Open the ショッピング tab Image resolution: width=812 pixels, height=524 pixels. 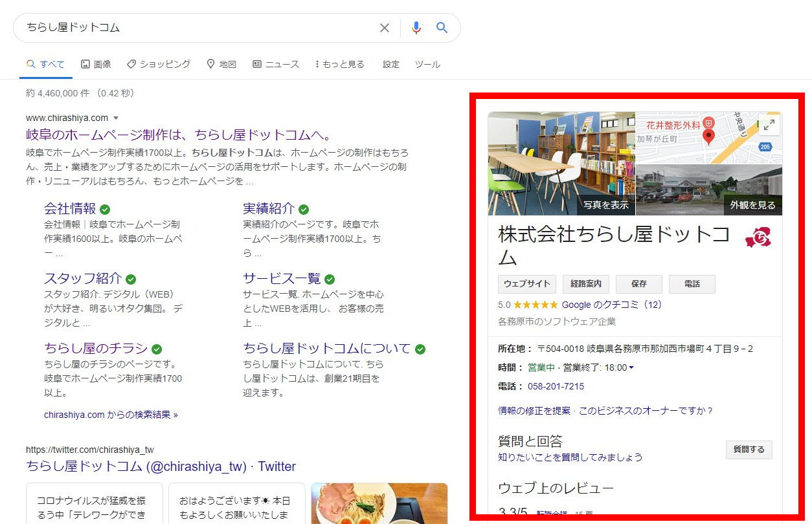[159, 64]
